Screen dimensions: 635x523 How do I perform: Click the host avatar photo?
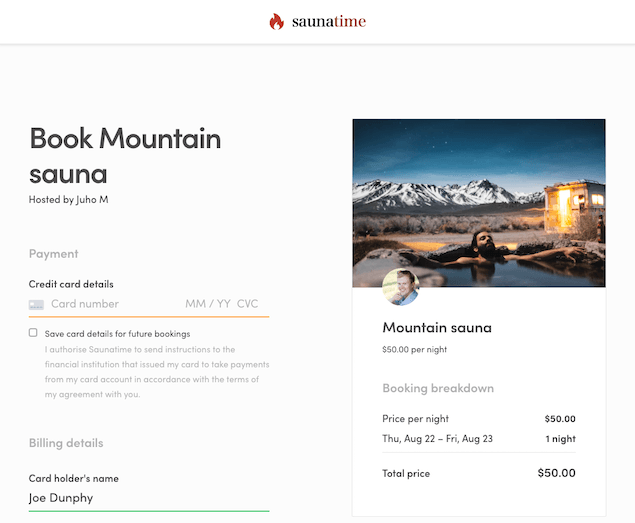[400, 287]
